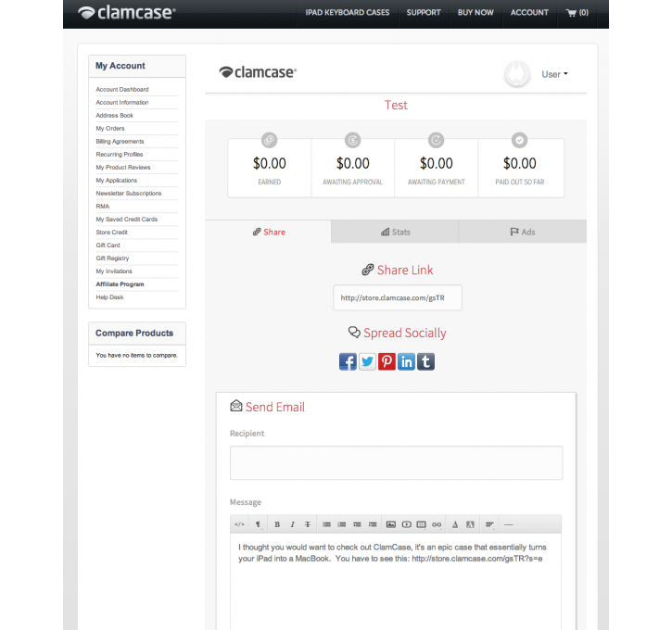
Task: Switch to the Share tab
Action: pyautogui.click(x=268, y=232)
